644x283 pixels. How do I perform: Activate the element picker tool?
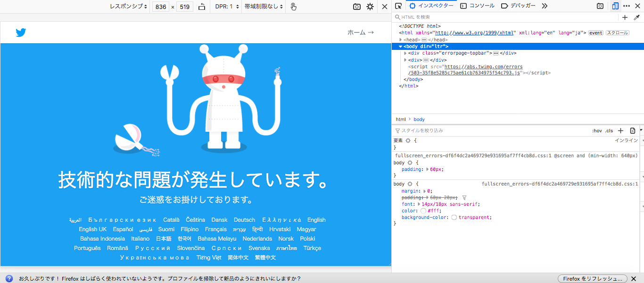[398, 6]
